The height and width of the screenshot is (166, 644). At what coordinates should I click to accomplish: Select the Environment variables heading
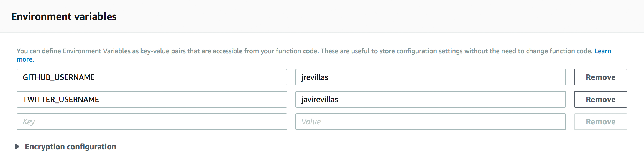click(x=63, y=16)
